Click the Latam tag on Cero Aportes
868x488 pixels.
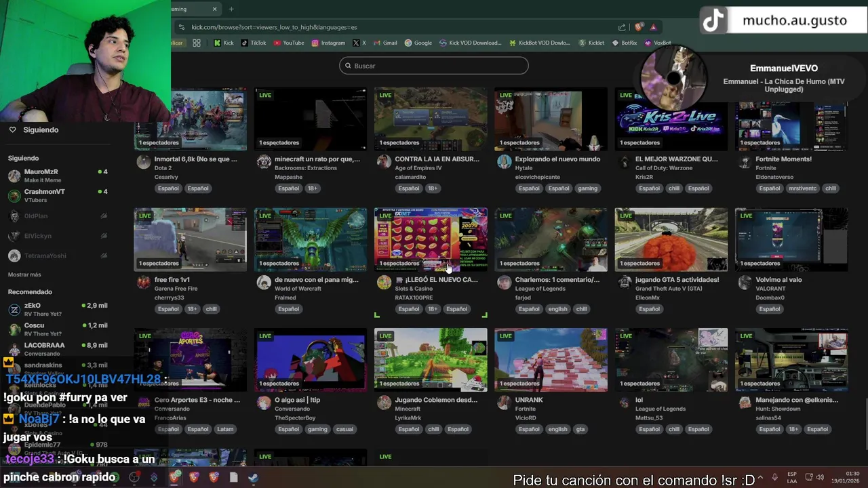[225, 429]
